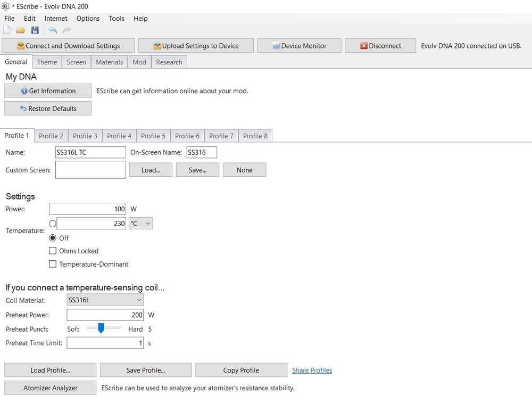Switch to the Materials tab
Image resolution: width=532 pixels, height=404 pixels.
(x=110, y=62)
